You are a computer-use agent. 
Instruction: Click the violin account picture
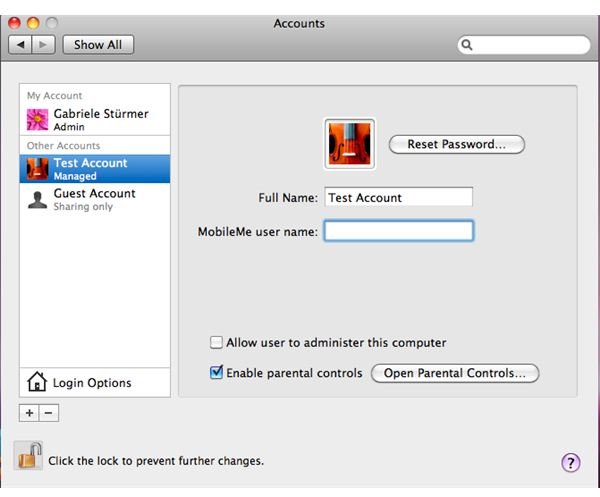pos(349,144)
